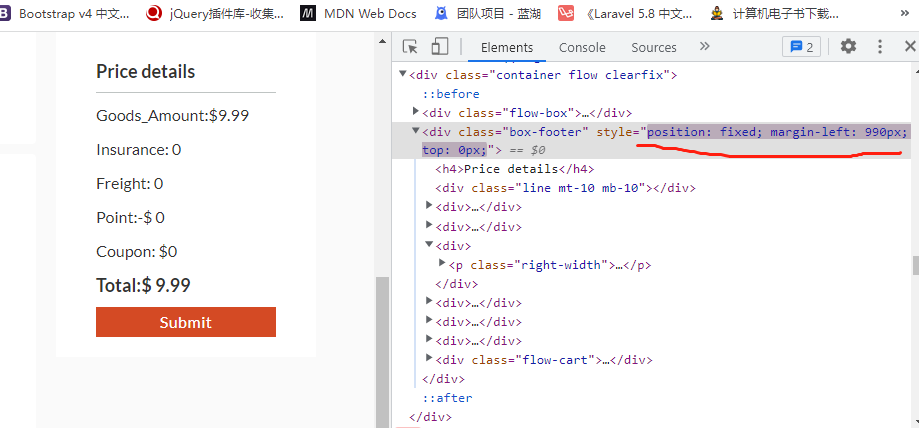Click the Laravel bookmark favicon
This screenshot has height=428, width=919.
tap(566, 13)
